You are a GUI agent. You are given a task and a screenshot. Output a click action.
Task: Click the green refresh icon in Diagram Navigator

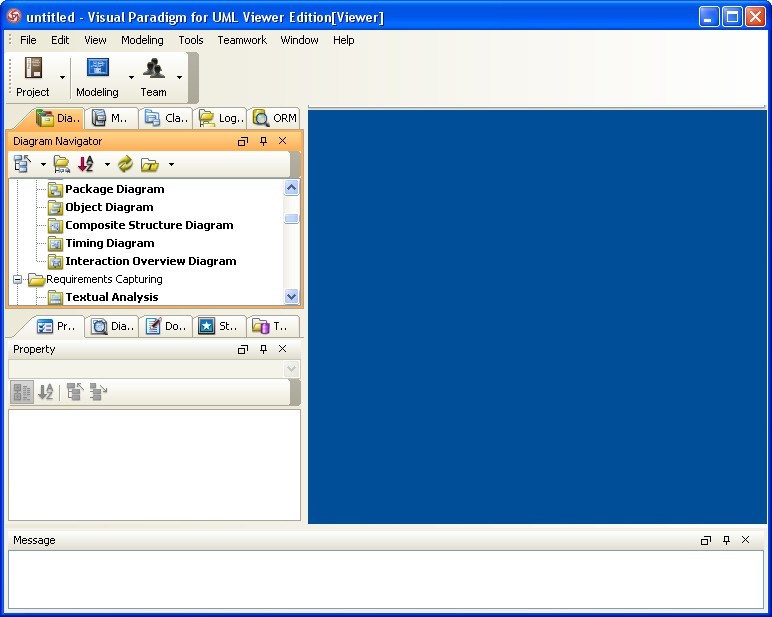126,163
